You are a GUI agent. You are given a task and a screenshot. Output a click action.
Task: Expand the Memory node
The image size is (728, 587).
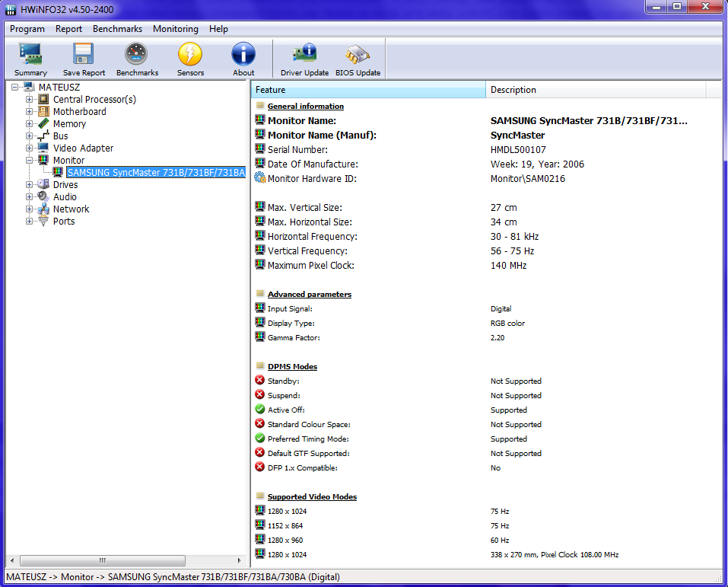coord(29,123)
